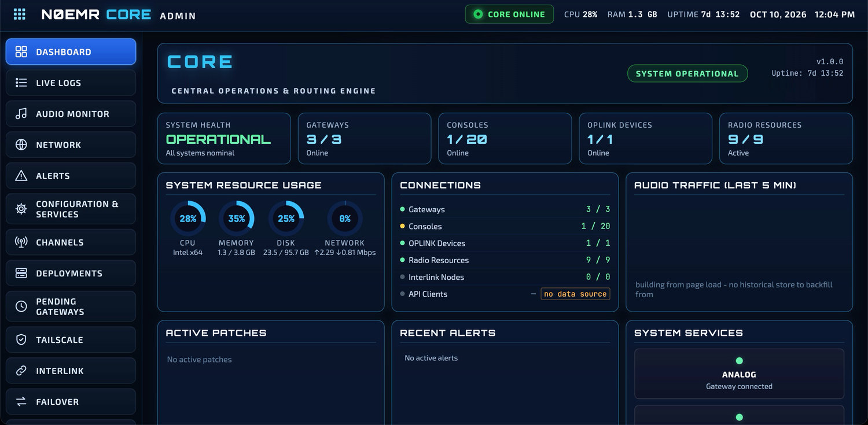Image resolution: width=868 pixels, height=425 pixels.
Task: Click the header CPU 28% readout
Action: tap(581, 14)
